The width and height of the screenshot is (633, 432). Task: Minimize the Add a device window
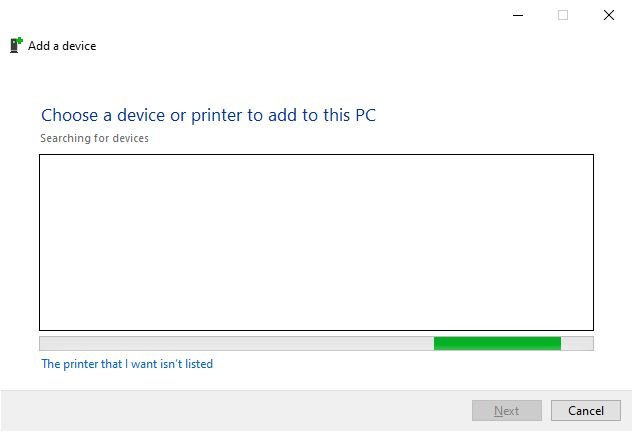518,15
